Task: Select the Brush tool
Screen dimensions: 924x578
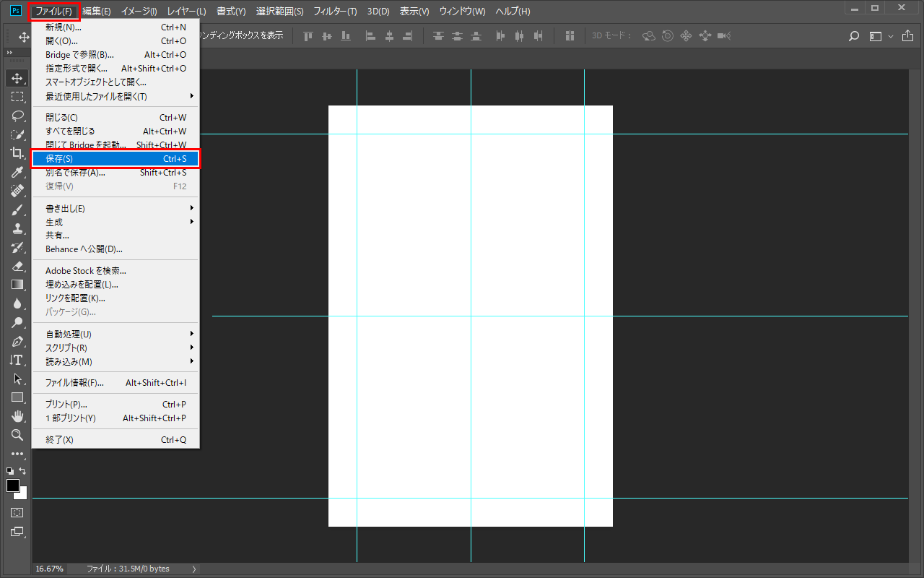Action: [x=17, y=210]
